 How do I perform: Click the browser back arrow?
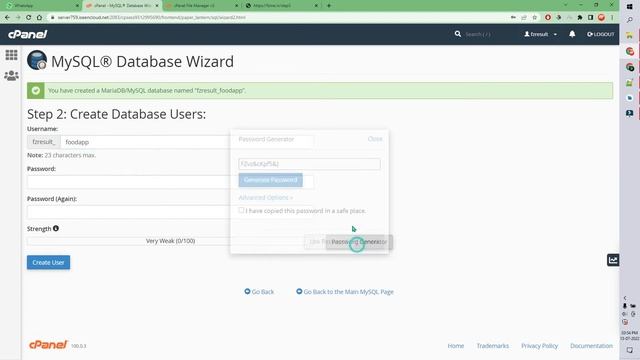coord(7,18)
